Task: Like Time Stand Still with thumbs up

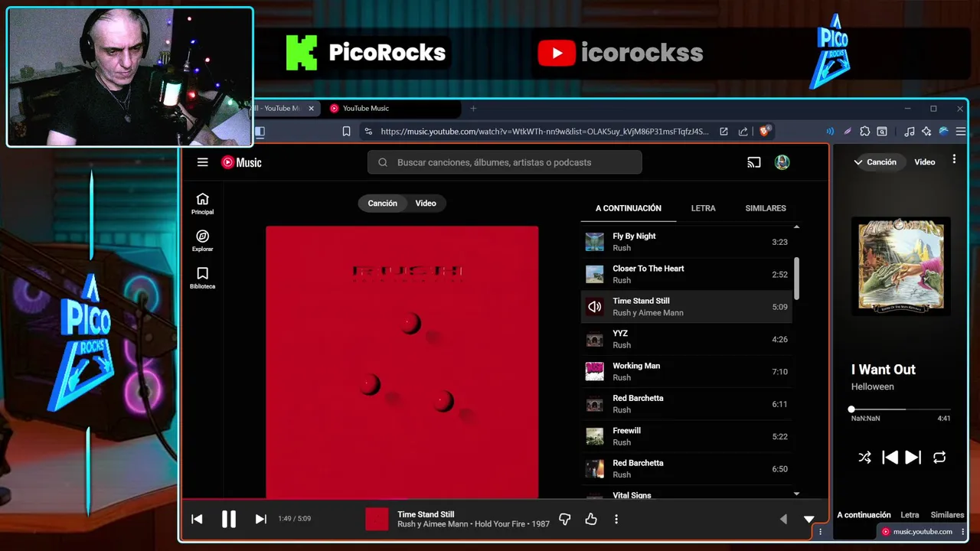Action: pos(591,519)
